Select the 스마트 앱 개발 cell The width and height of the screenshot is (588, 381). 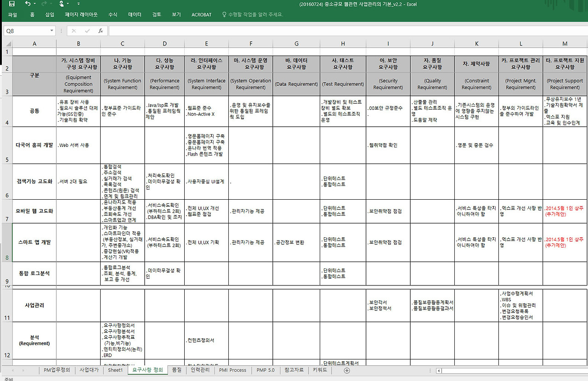tap(34, 242)
